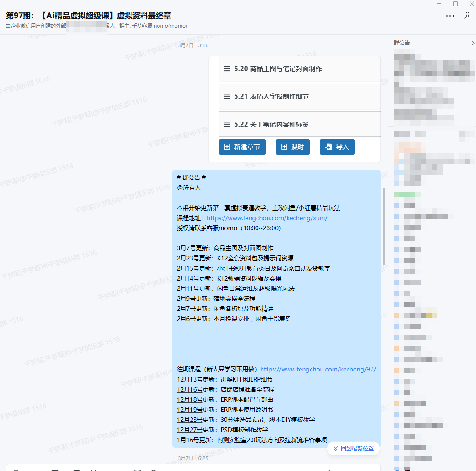Click the @所有人 mention in message
476x471 pixels.
tap(189, 188)
